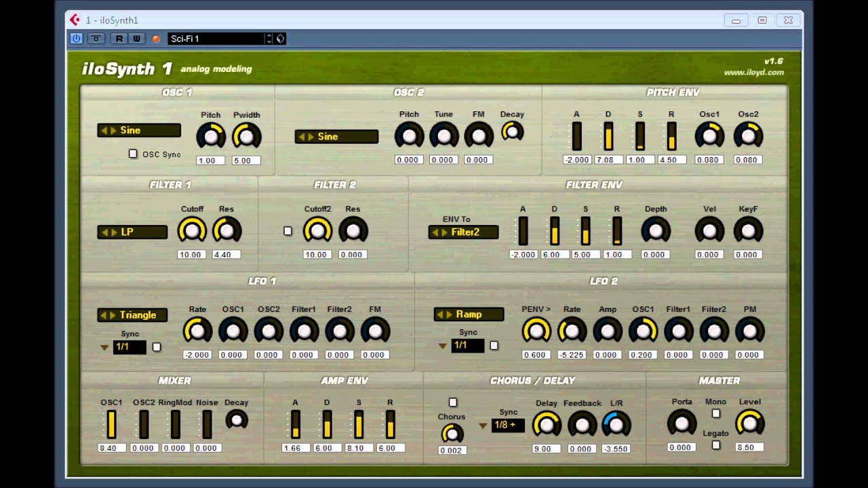Click the Mixer OSC1 level slider
868x488 pixels.
coord(112,424)
